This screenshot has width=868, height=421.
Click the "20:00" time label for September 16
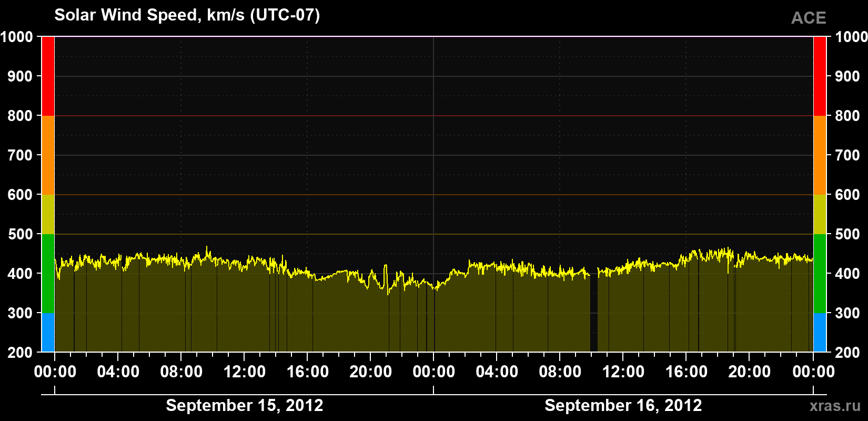[x=750, y=372]
